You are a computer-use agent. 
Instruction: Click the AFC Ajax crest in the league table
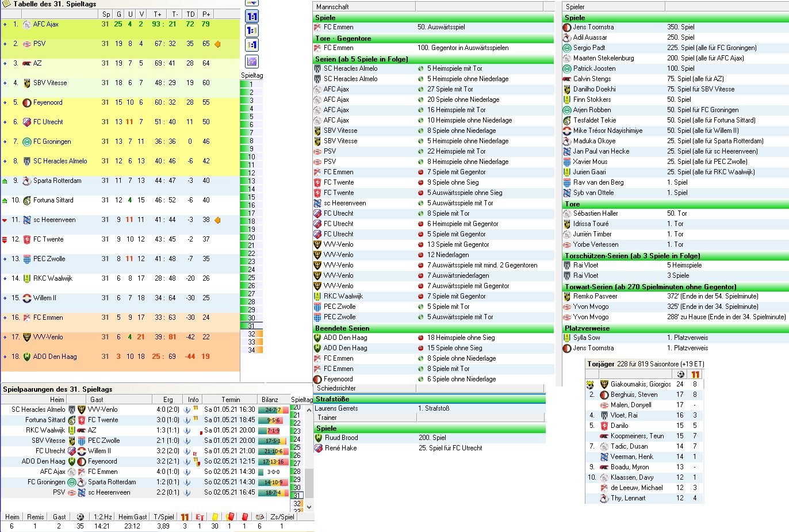coord(26,24)
